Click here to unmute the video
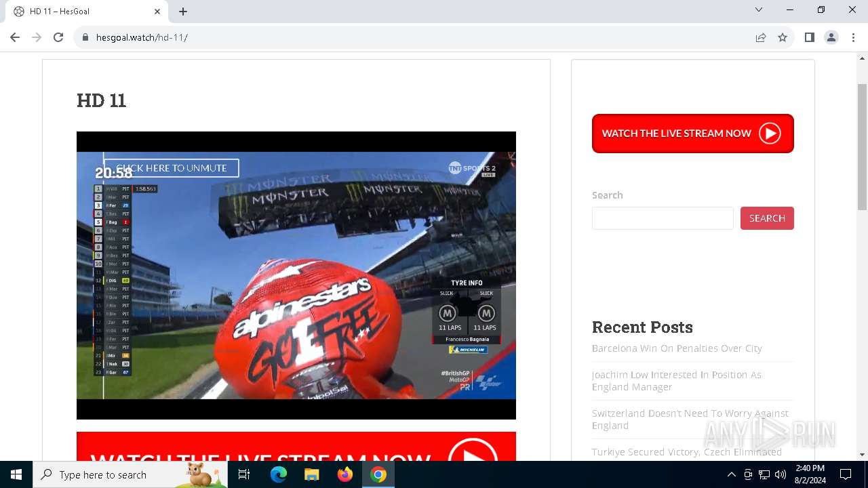This screenshot has width=868, height=488. (171, 168)
